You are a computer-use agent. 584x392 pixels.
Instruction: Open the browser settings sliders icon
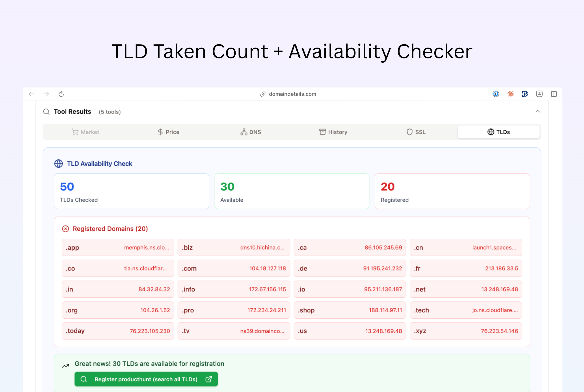[539, 94]
